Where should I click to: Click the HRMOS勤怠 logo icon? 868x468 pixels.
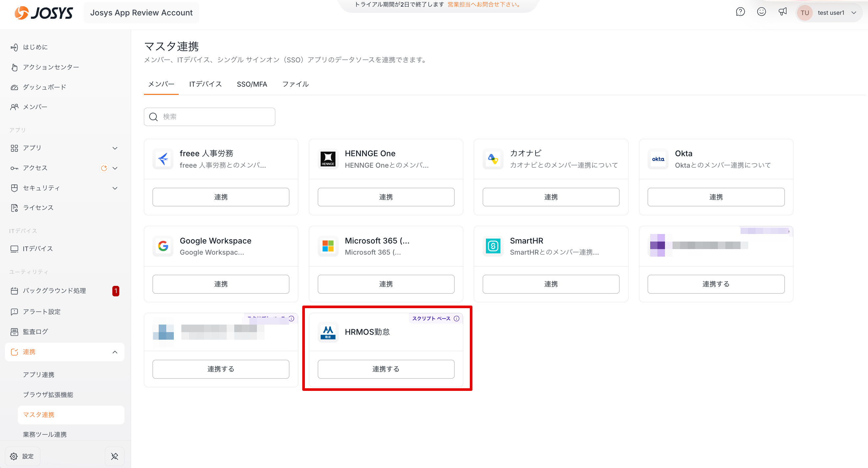point(328,332)
